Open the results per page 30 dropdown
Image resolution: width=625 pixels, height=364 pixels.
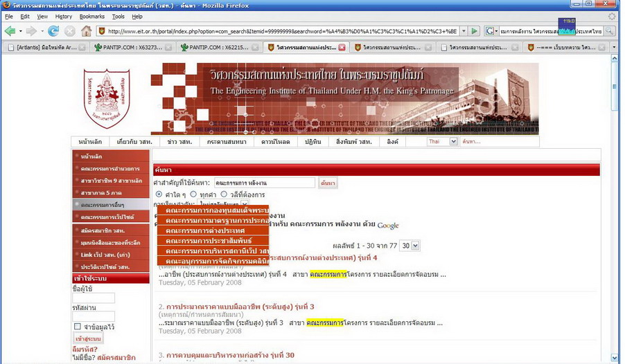pyautogui.click(x=415, y=246)
